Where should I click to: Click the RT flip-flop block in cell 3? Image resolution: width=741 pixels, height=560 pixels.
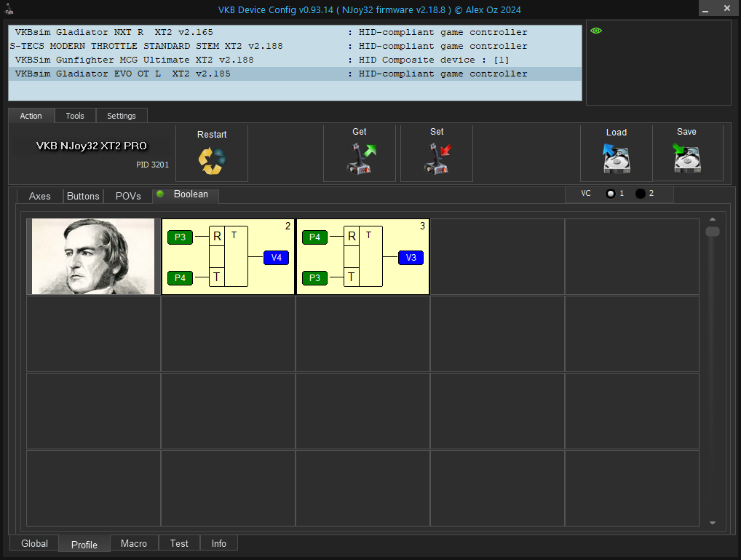(363, 256)
